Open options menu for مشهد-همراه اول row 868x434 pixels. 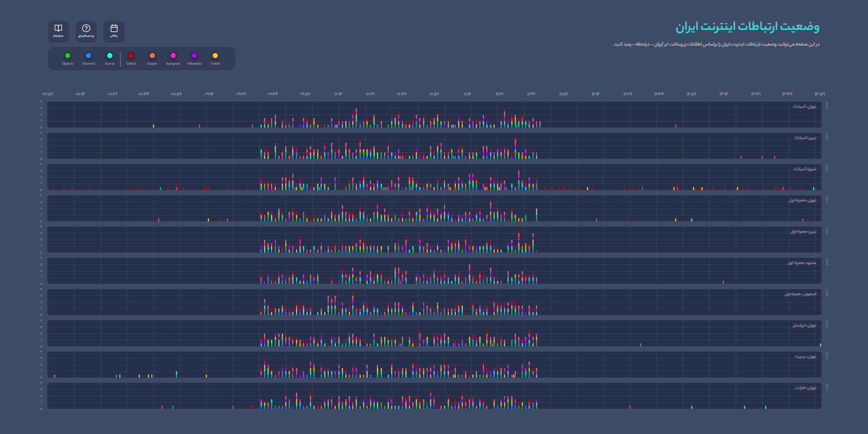tap(827, 262)
